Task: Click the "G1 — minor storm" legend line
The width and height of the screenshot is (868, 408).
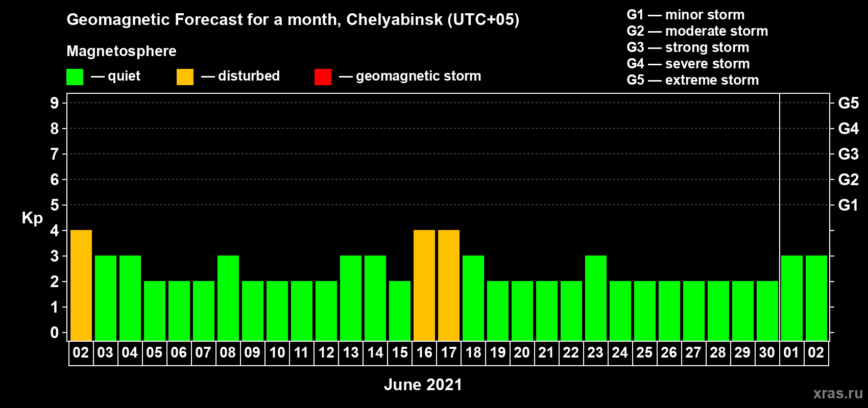Action: coord(686,15)
